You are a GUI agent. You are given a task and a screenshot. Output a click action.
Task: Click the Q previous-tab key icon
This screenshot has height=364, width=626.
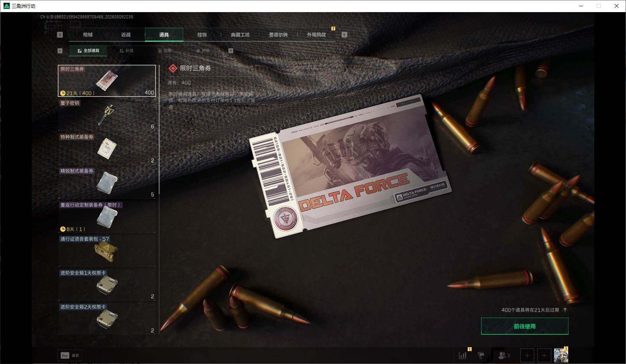[60, 35]
